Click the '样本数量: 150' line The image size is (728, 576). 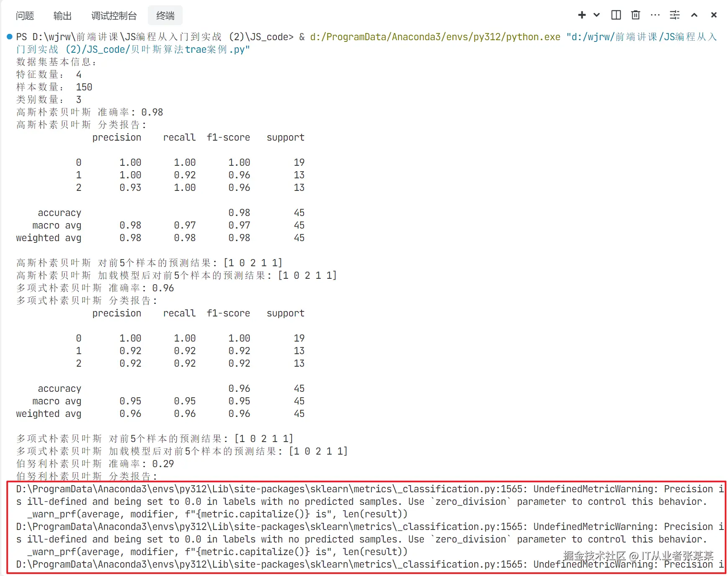tap(54, 87)
